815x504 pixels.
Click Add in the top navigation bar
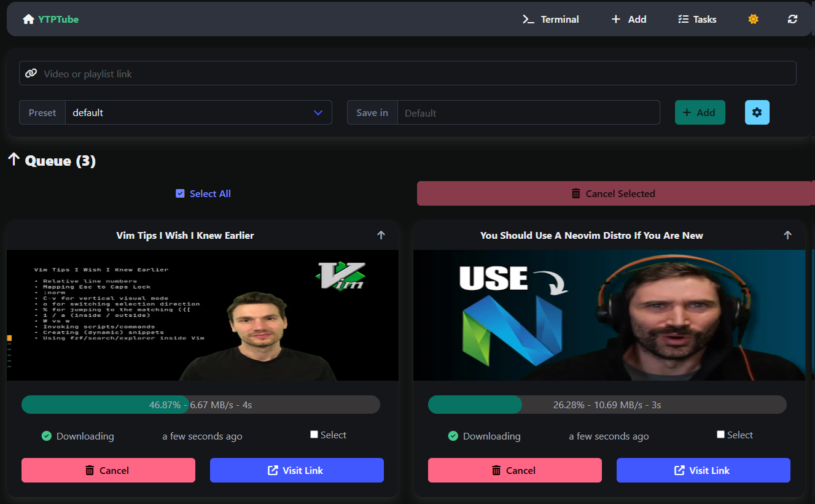(628, 19)
